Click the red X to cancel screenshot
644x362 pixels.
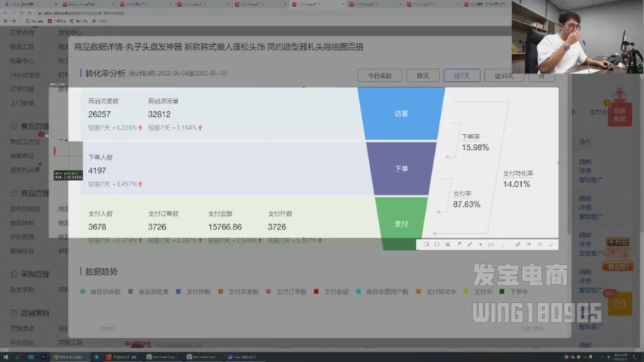point(539,245)
